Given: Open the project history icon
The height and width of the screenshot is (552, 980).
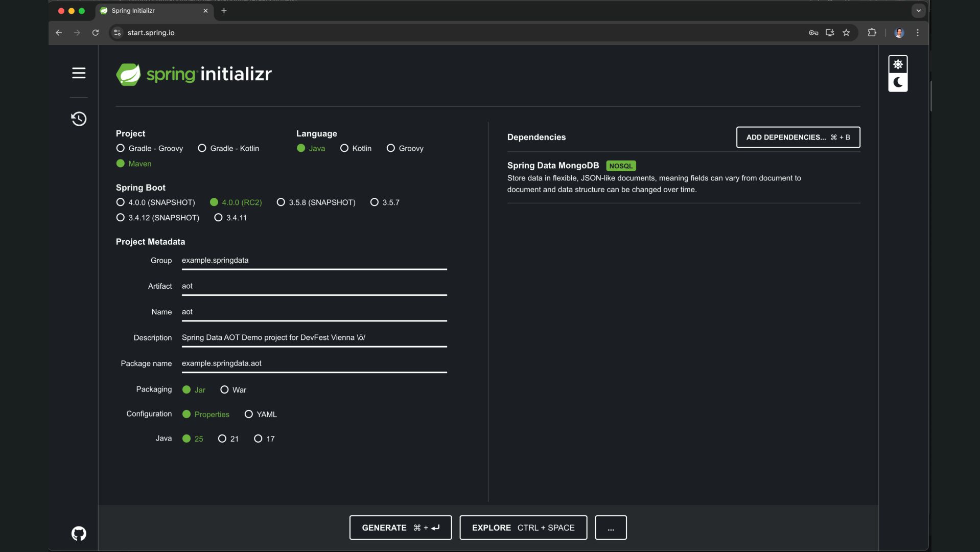Looking at the screenshot, I should [x=79, y=119].
